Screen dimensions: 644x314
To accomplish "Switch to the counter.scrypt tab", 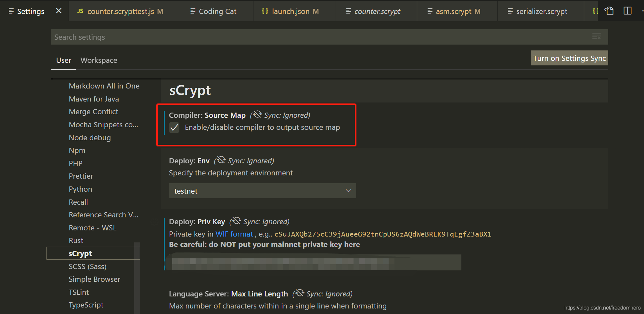I will click(x=376, y=11).
